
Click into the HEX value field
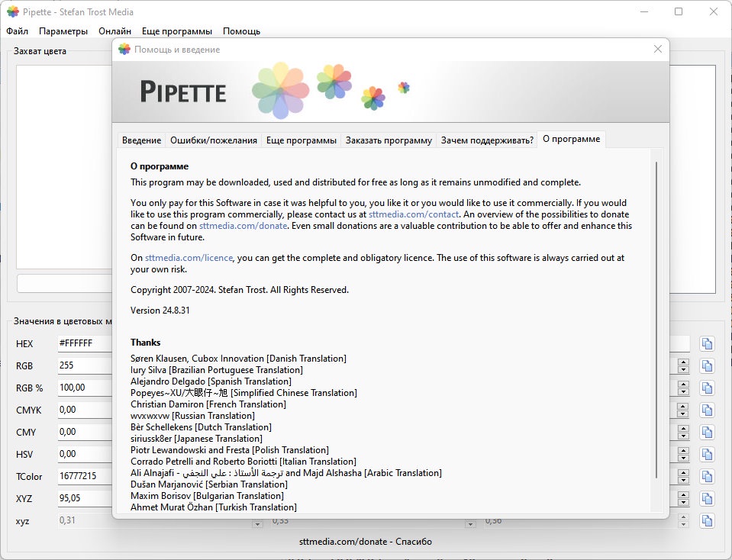pyautogui.click(x=84, y=344)
